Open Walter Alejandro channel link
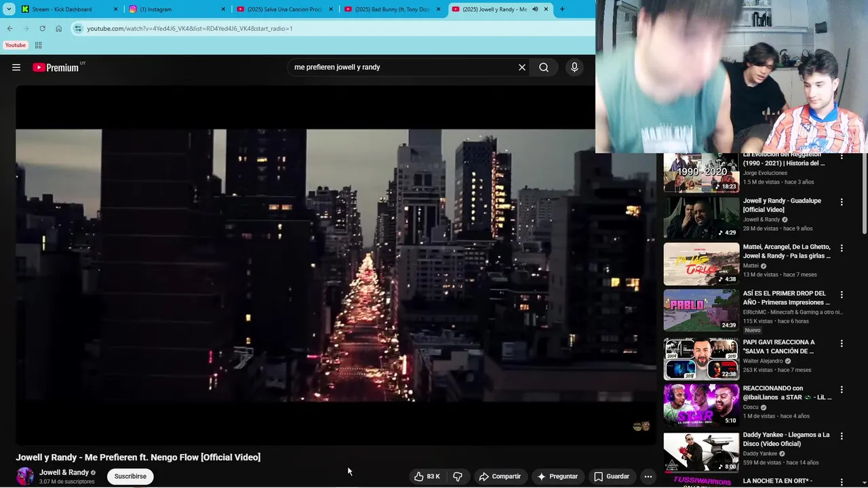Image resolution: width=868 pixels, height=488 pixels. coord(764,361)
